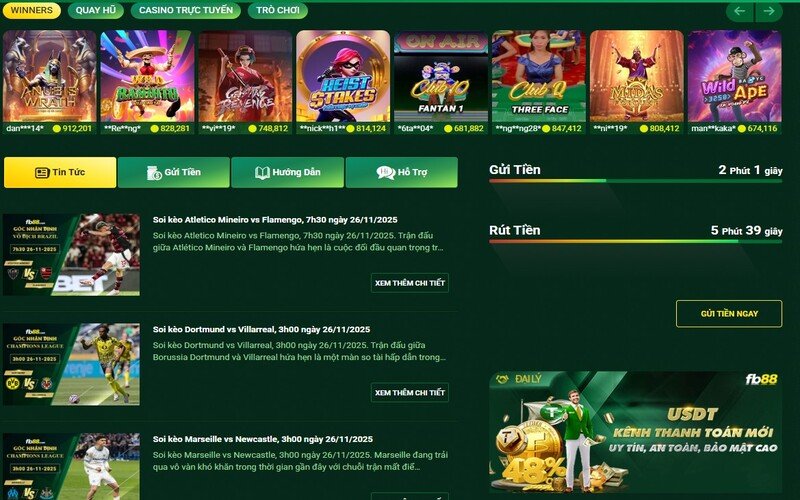Click the right arrow carousel button
The image size is (800, 500).
pyautogui.click(x=769, y=11)
